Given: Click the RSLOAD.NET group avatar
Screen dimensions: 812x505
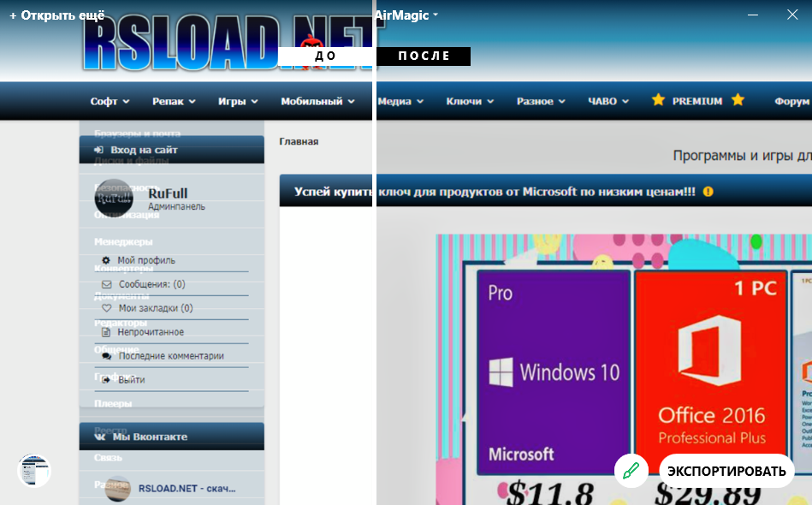Looking at the screenshot, I should [117, 489].
